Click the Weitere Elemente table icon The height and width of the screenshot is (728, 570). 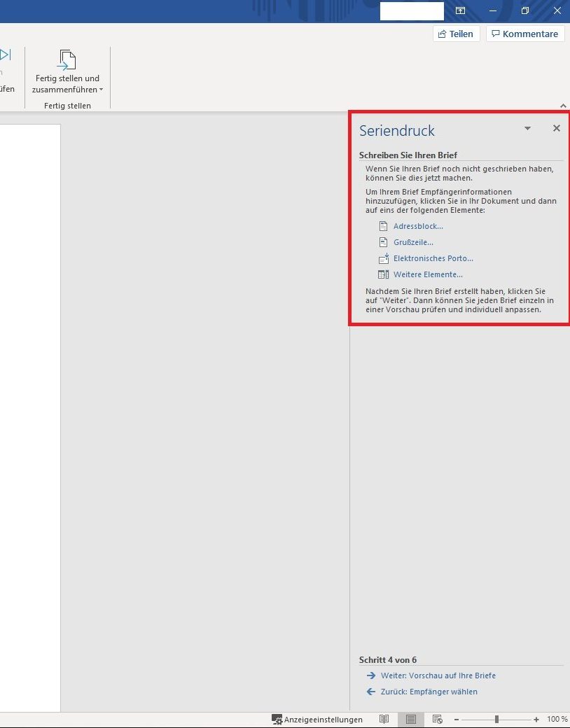pyautogui.click(x=383, y=274)
